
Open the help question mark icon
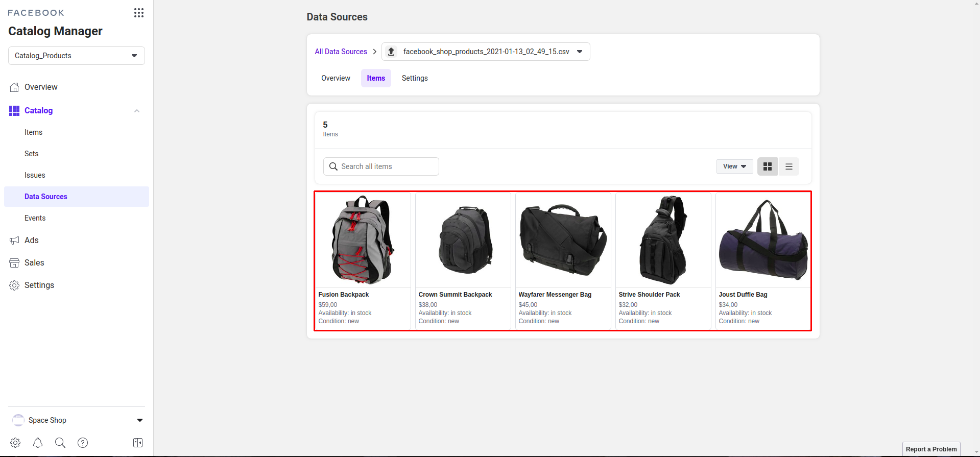pos(83,443)
